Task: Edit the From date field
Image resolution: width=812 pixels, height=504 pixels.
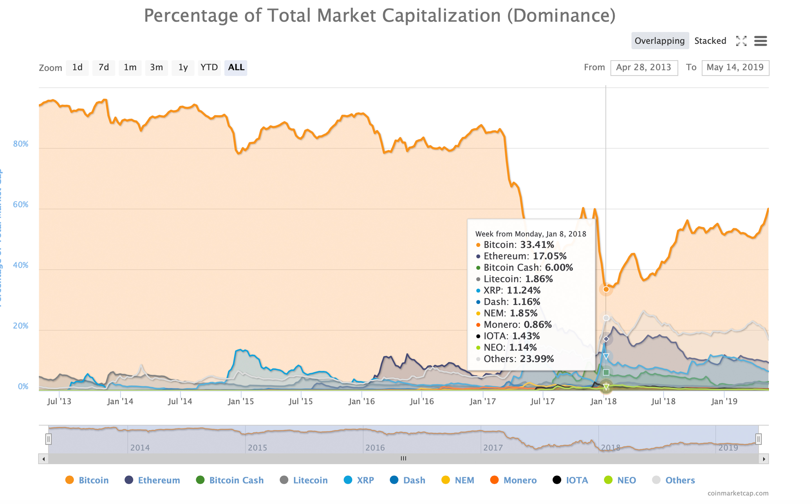Action: pos(644,68)
